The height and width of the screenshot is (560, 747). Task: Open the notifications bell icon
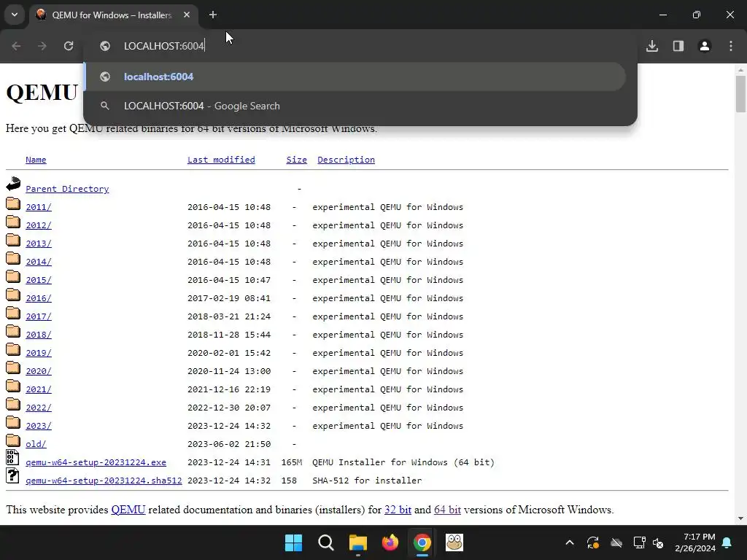click(x=727, y=542)
